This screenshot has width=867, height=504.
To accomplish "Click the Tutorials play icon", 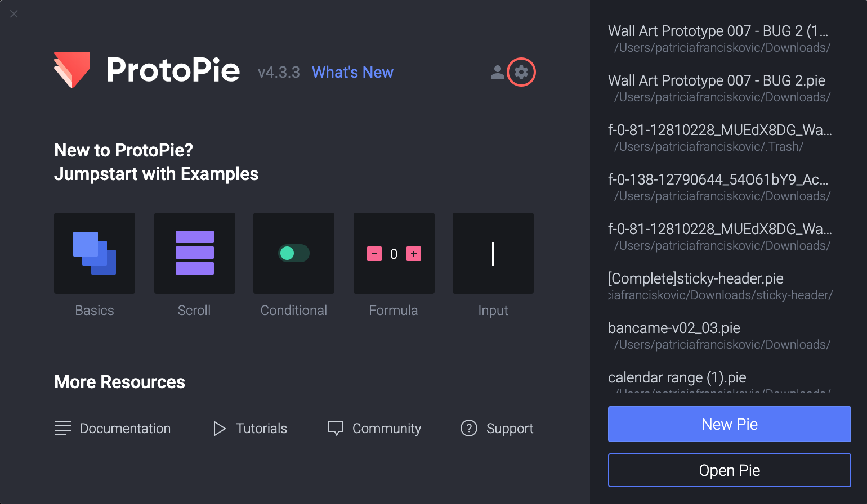I will (219, 428).
